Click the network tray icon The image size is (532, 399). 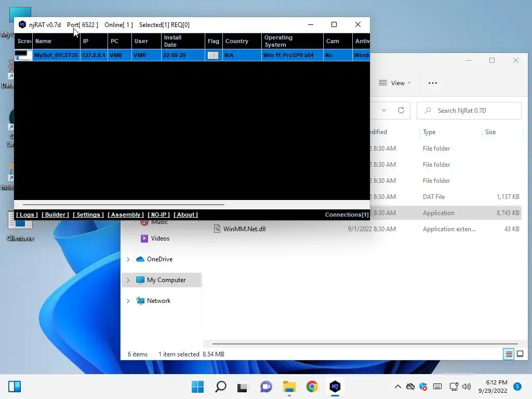click(x=454, y=387)
